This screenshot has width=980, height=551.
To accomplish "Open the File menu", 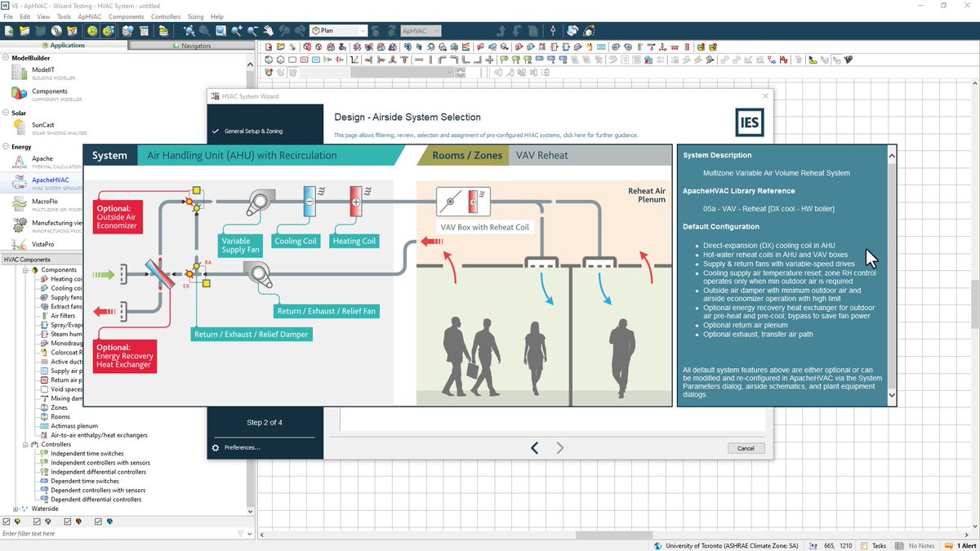I will 8,16.
